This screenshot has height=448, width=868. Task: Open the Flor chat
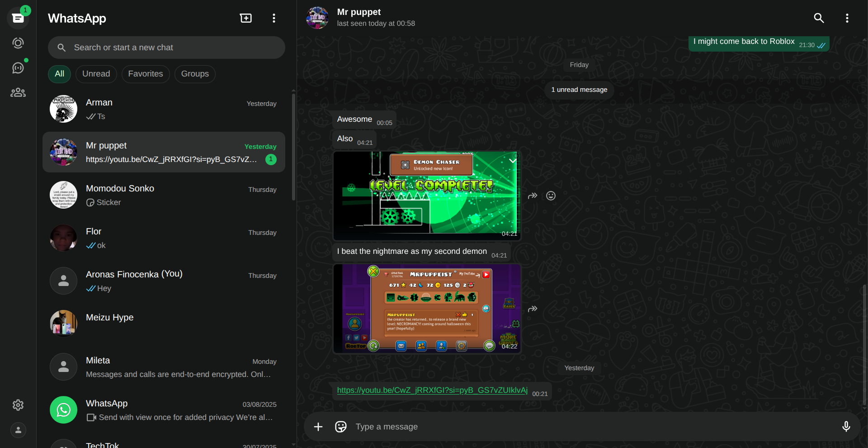[x=164, y=238]
